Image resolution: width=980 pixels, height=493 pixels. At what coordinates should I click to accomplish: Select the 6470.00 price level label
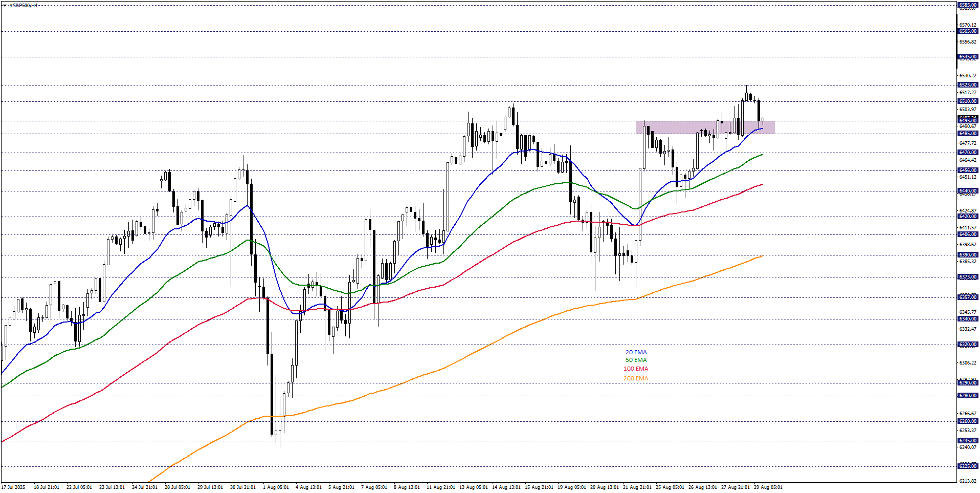[968, 153]
